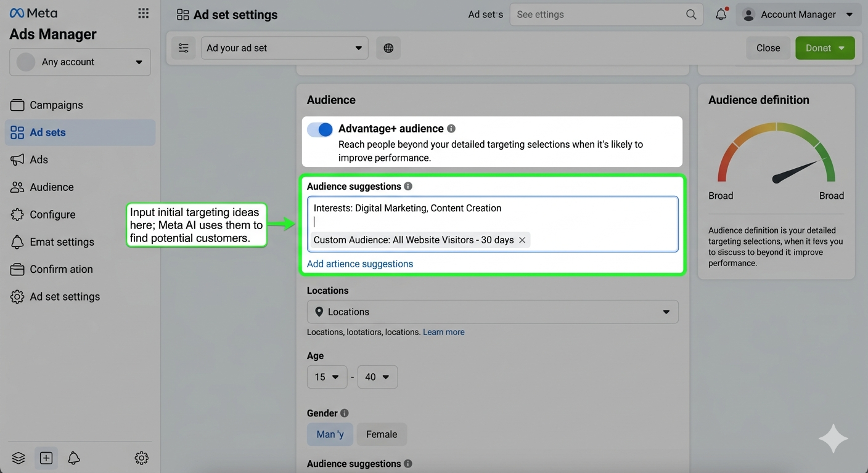Click the Ad set's label in the header
Viewport: 868px width, 473px height.
pyautogui.click(x=486, y=15)
